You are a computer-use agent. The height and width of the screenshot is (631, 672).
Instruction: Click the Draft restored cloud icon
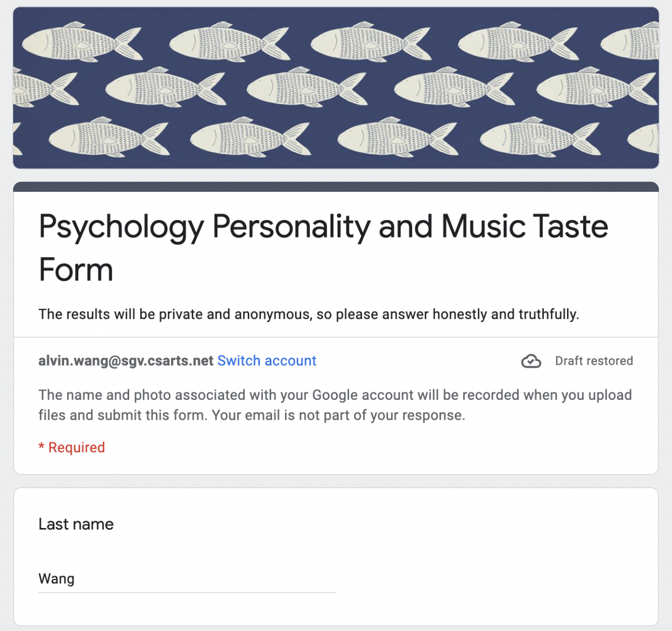pos(531,361)
